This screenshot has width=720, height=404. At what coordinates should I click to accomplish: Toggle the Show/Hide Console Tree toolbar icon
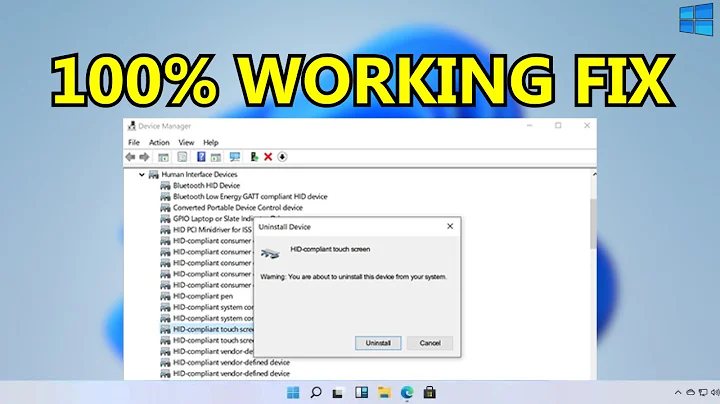click(x=163, y=157)
